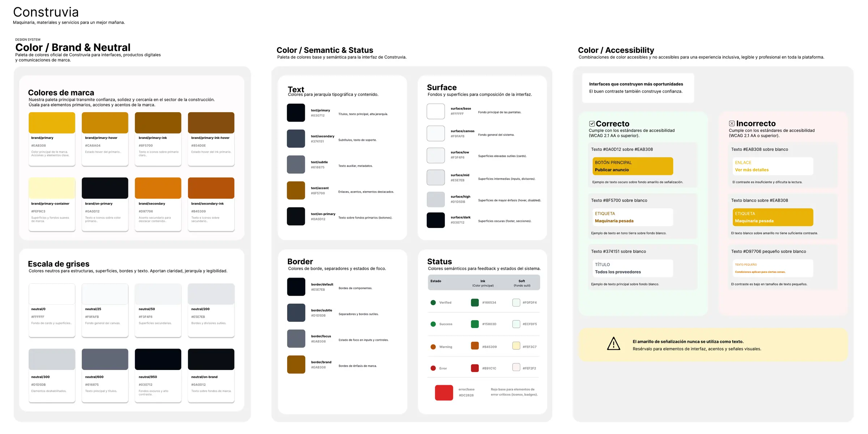Image resolution: width=868 pixels, height=434 pixels.
Task: Select the brand/secondary-ink swatch
Action: [211, 188]
